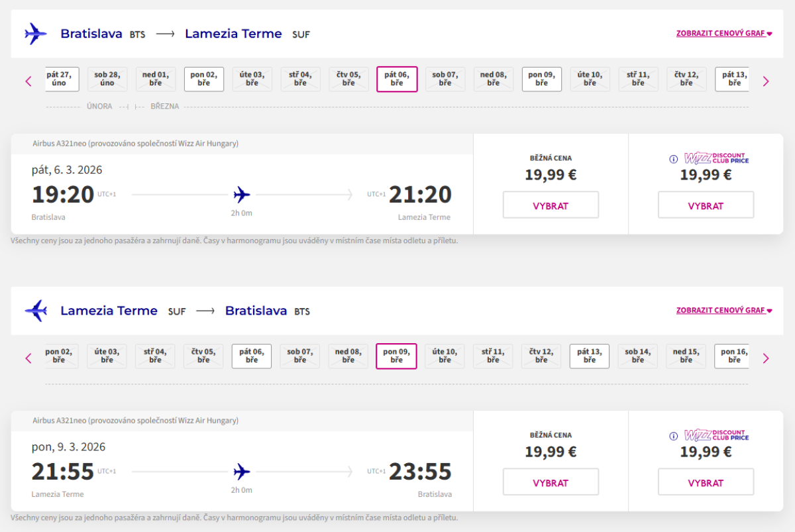Select return date pát 13, bře

click(589, 356)
